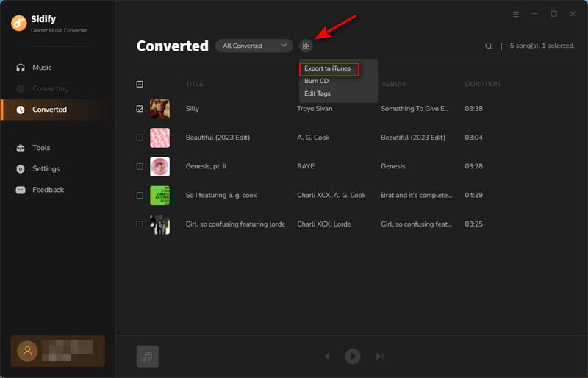The image size is (588, 378).
Task: Open Feedback page
Action: tap(48, 190)
